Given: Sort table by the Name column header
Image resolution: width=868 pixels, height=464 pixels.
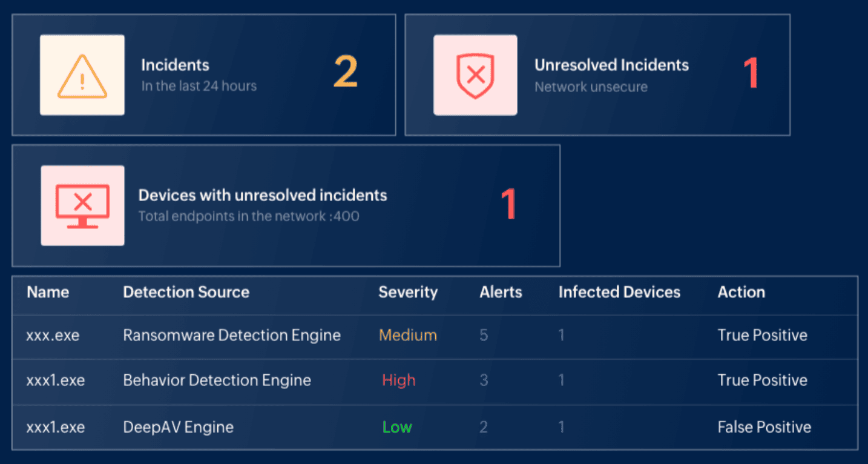Looking at the screenshot, I should click(48, 292).
